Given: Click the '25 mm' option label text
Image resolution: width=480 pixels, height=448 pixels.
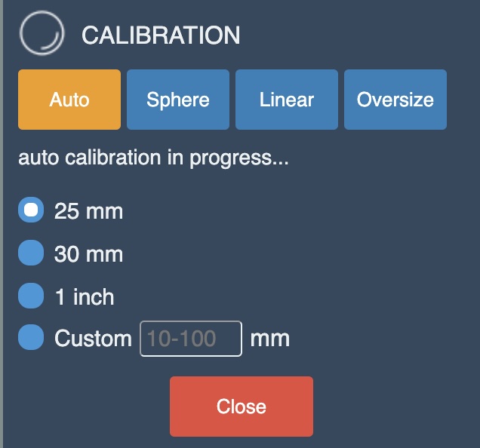Looking at the screenshot, I should click(x=88, y=211).
